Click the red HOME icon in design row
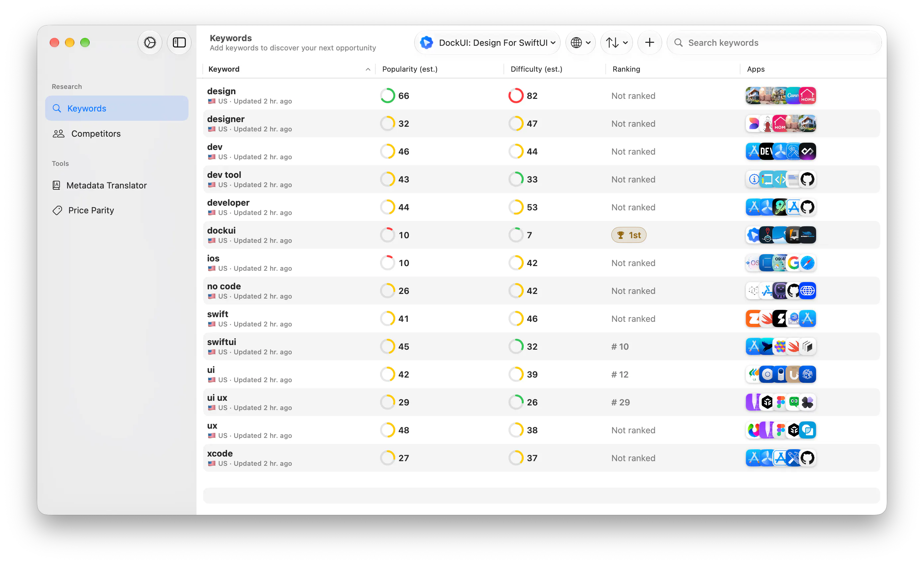924x564 pixels. pos(808,96)
